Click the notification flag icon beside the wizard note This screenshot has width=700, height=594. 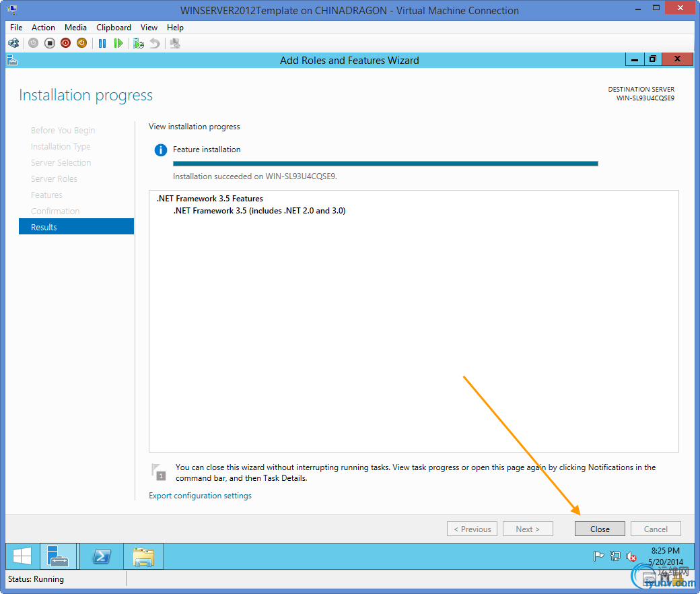pos(158,472)
